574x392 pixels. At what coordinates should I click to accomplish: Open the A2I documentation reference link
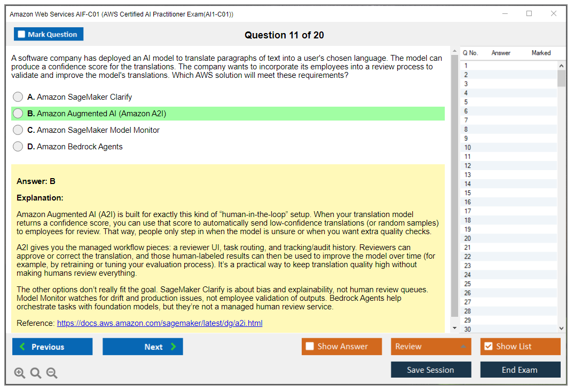tap(160, 323)
